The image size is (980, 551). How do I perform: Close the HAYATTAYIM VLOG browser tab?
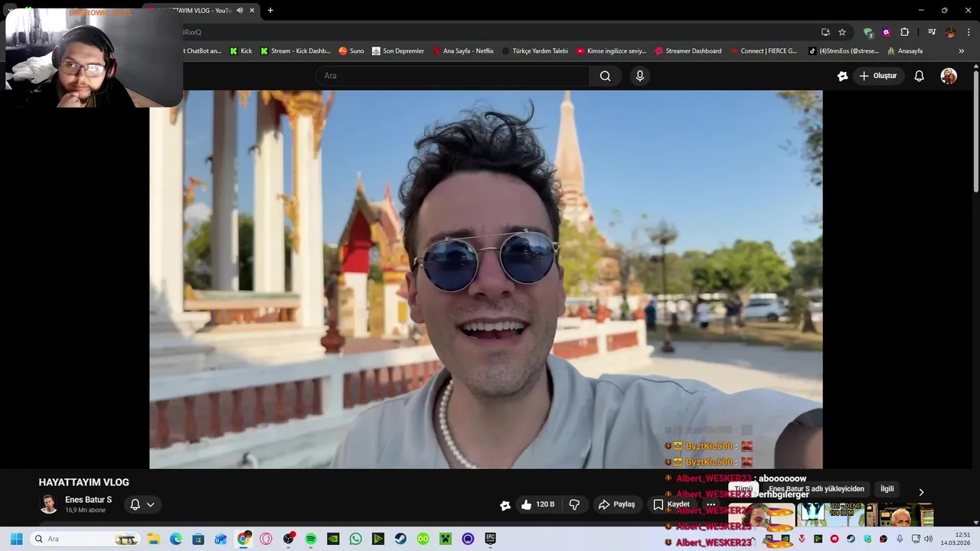tap(252, 11)
